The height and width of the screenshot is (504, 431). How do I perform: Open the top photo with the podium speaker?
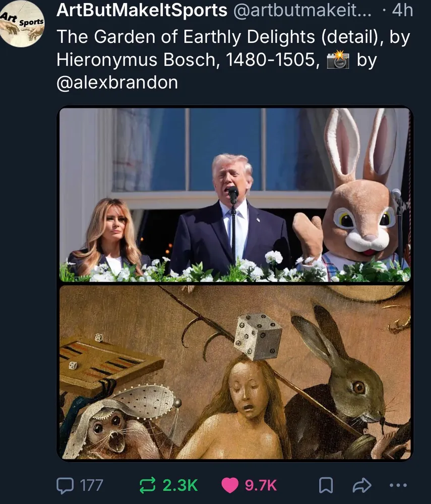pyautogui.click(x=235, y=195)
